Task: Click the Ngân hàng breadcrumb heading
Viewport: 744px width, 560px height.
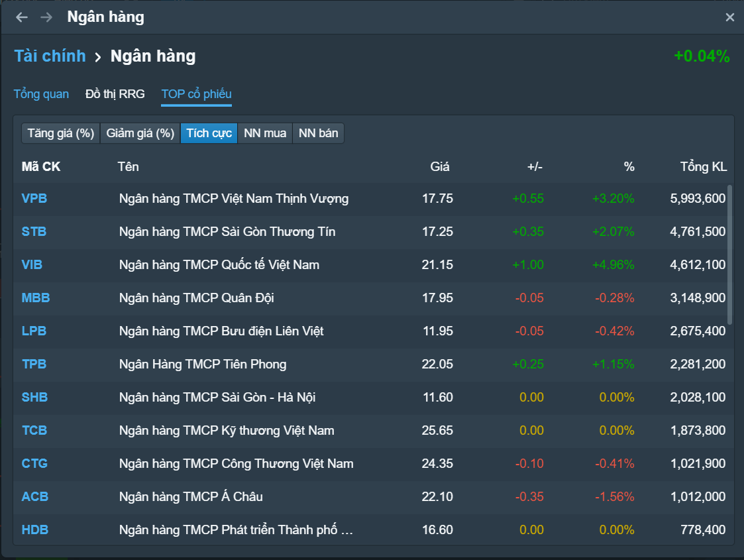Action: (153, 56)
